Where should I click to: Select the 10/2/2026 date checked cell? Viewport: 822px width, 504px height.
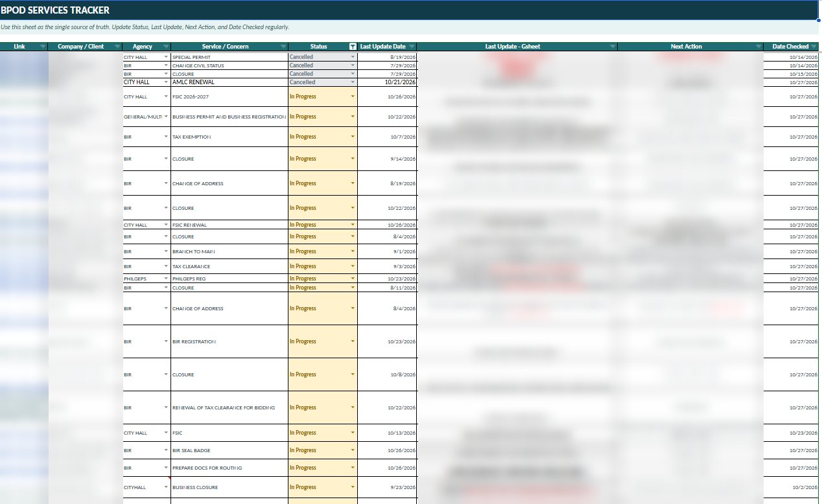click(x=791, y=487)
